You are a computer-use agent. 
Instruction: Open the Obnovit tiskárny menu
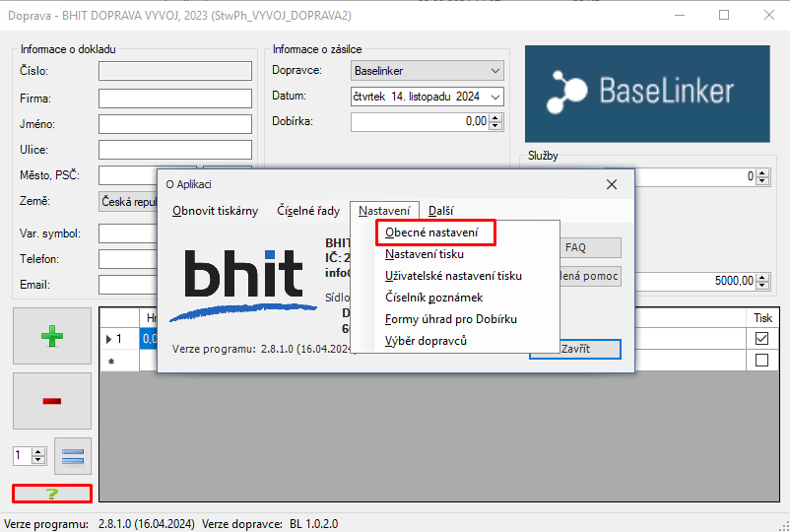tap(215, 211)
